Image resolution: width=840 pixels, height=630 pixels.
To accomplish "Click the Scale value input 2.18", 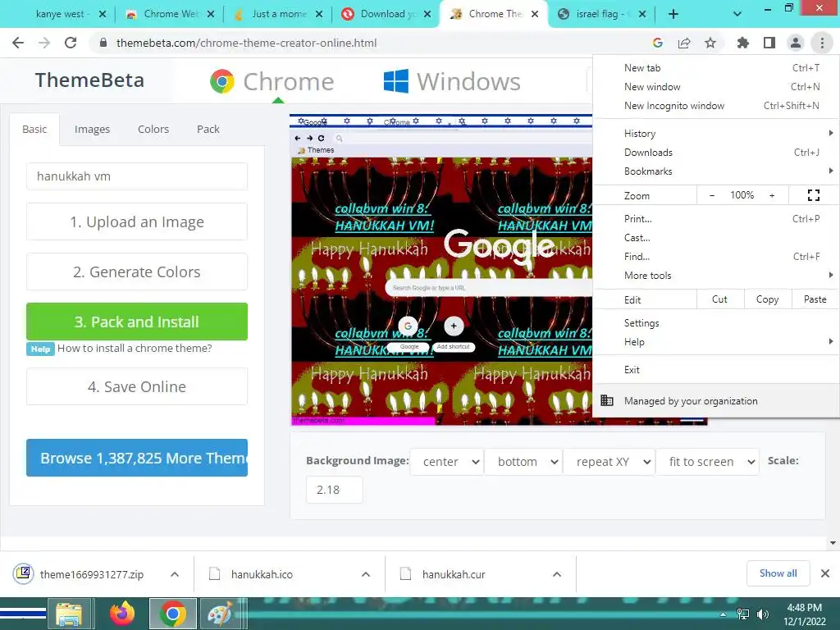I will click(335, 490).
